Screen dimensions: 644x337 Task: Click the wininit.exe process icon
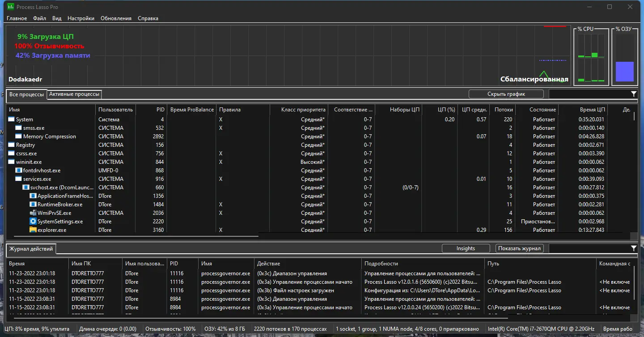click(x=11, y=162)
